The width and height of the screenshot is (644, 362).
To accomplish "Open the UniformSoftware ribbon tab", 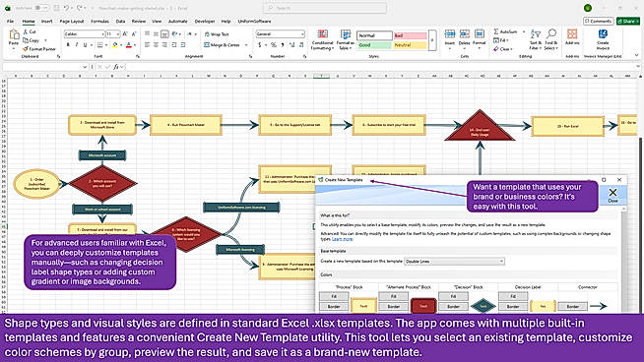I will 254,21.
